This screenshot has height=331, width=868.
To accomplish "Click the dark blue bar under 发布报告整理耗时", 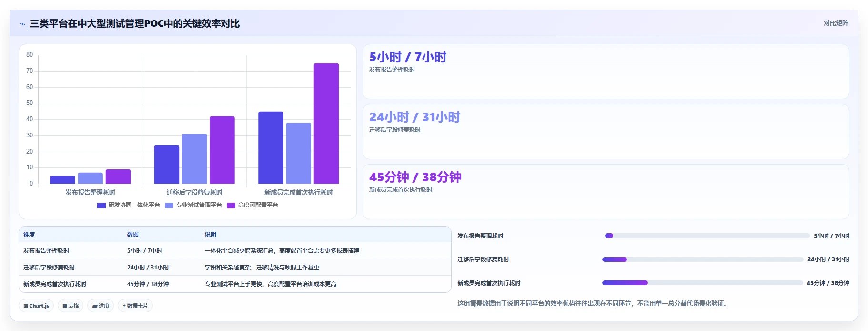I will (62, 180).
